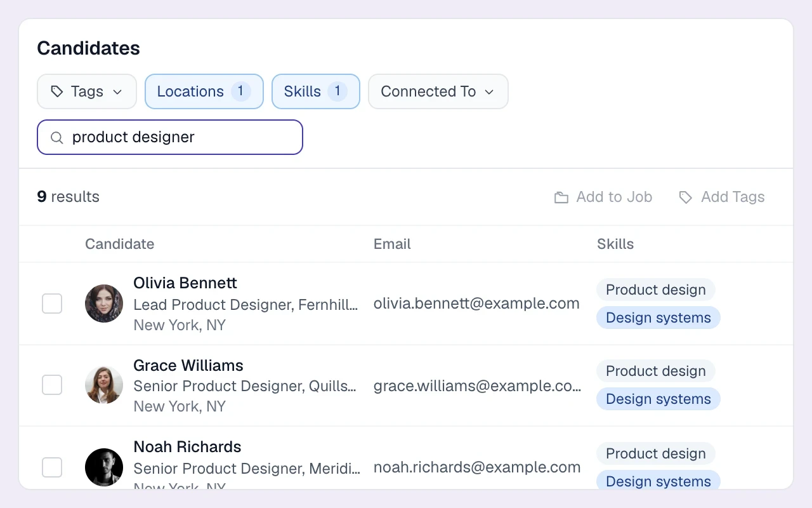Click the 9 results count
Screen dimensions: 812x508
[68, 197]
